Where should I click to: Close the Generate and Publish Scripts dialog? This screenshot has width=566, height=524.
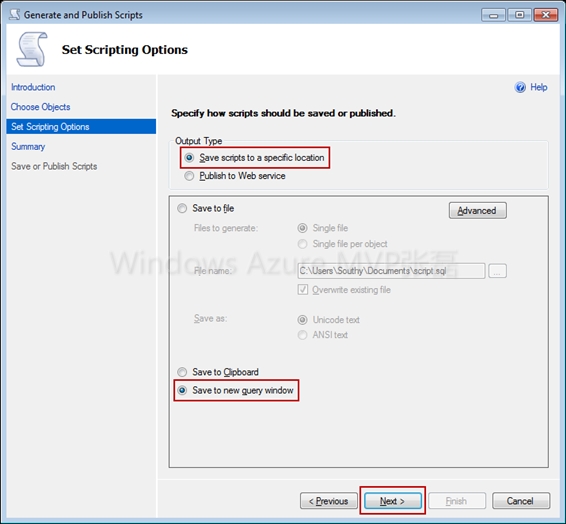point(546,15)
